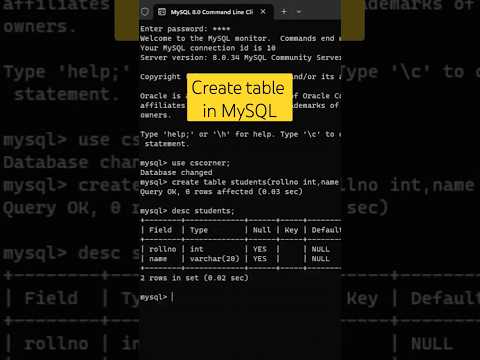This screenshot has height=360, width=480.
Task: Open a new terminal tab with plus
Action: tap(284, 12)
